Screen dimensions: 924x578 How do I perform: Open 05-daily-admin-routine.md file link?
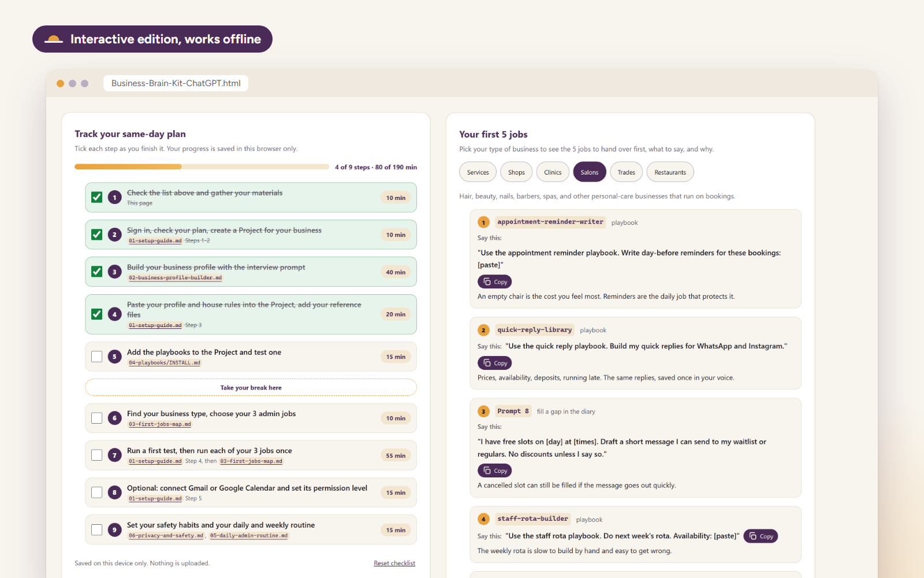249,536
